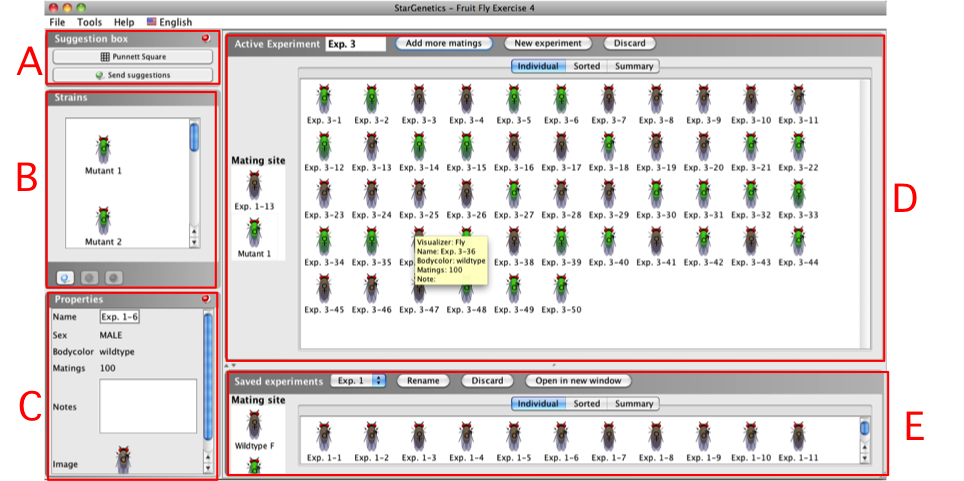Viewport: 964px width, 481px height.
Task: Collapse Suggestion box with red corner icon
Action: (206, 38)
